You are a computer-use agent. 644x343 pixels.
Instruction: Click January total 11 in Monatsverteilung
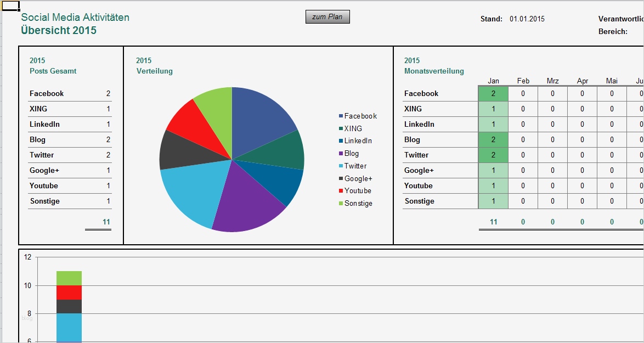(493, 222)
